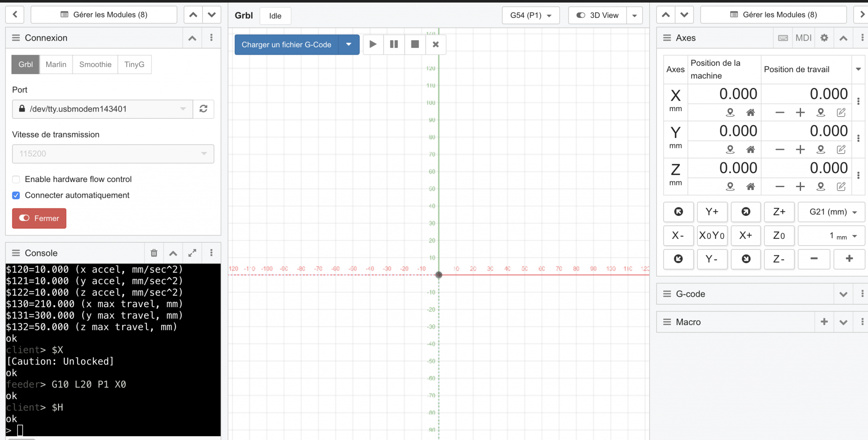The width and height of the screenshot is (868, 440).
Task: Open the G21 (mm) units dropdown
Action: click(831, 212)
